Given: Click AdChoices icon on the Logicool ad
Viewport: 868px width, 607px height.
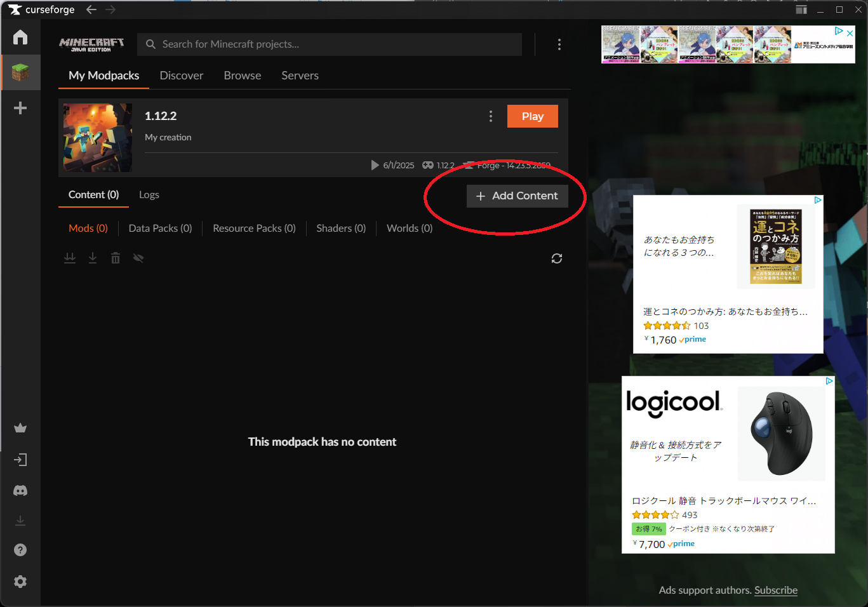Looking at the screenshot, I should pos(829,381).
